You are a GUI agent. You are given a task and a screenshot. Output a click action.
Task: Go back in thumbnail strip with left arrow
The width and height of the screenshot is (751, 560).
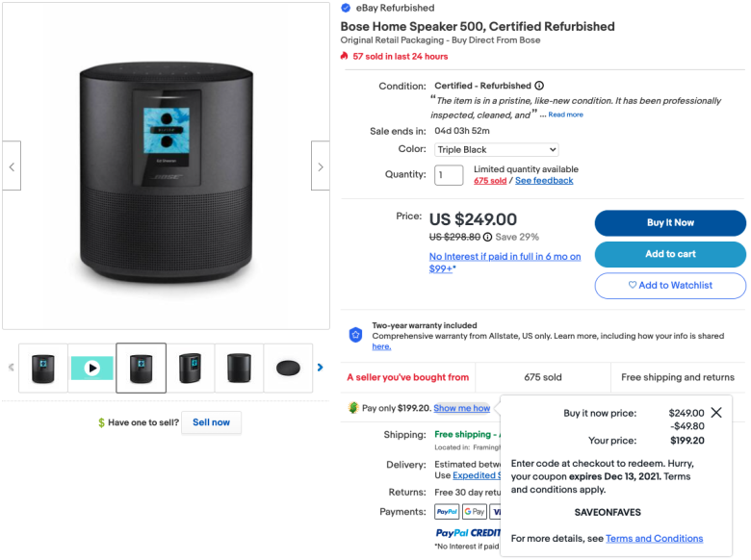pos(11,368)
